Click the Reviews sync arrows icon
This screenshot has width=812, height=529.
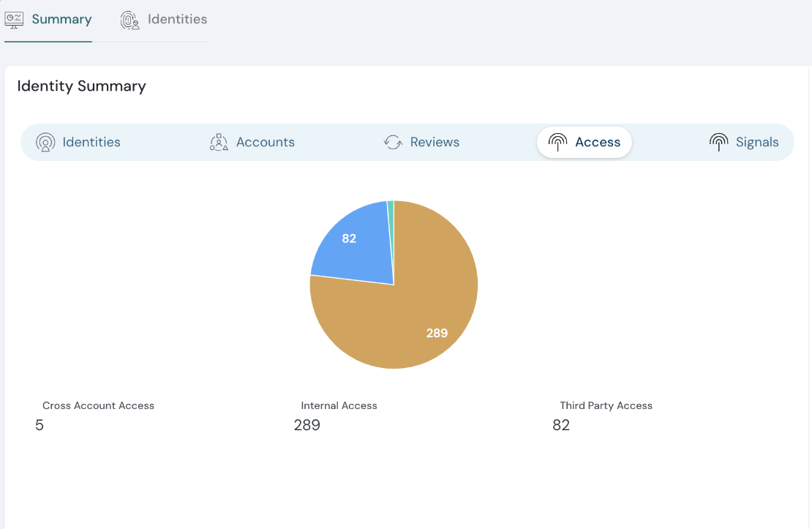click(x=392, y=142)
